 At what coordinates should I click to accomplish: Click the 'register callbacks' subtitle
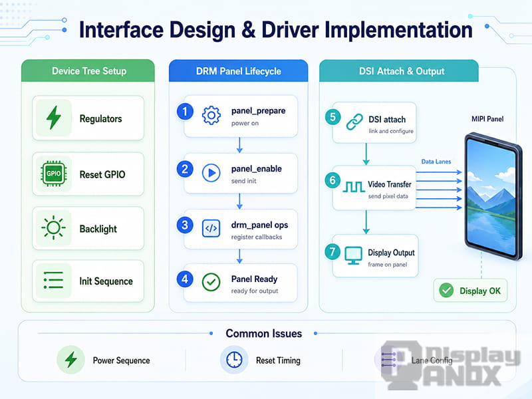pyautogui.click(x=257, y=237)
